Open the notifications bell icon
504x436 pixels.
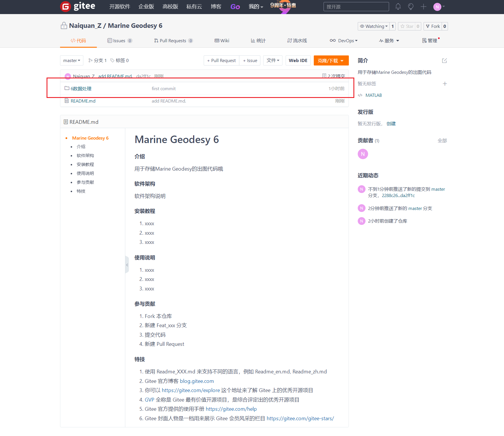[398, 7]
